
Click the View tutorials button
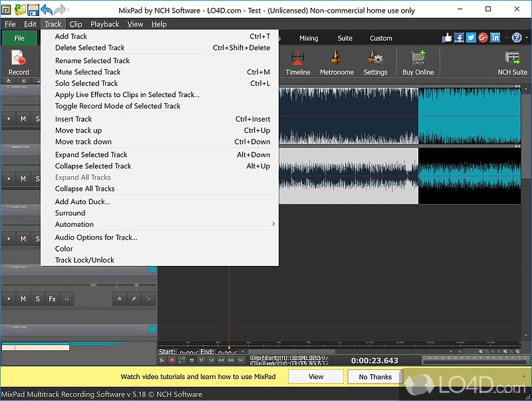(316, 376)
